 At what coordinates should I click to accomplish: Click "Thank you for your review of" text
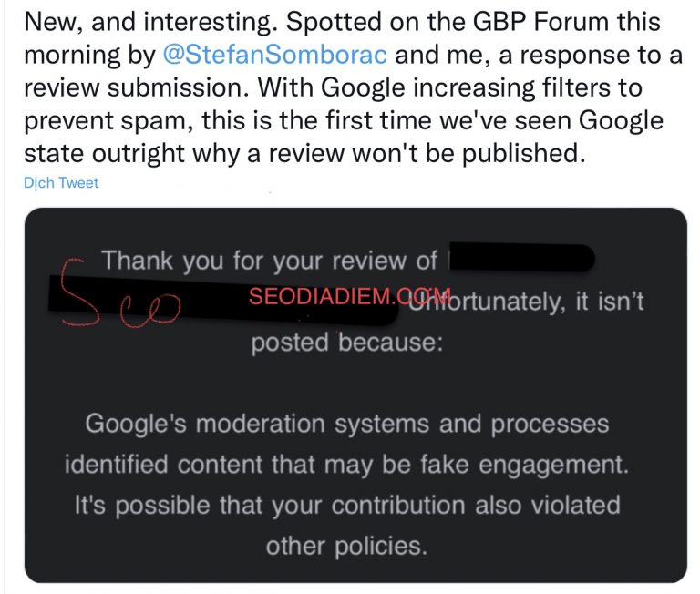point(270,261)
